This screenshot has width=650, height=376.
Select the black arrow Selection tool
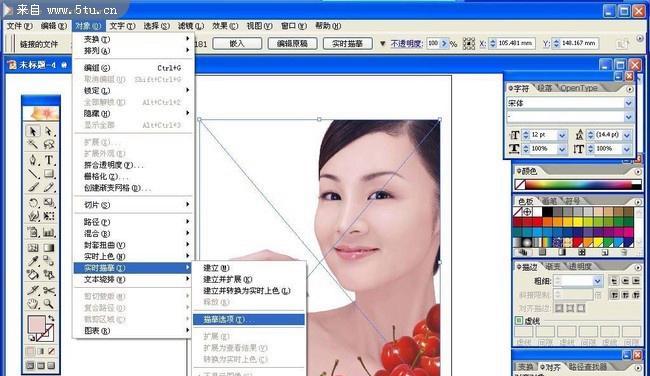click(32, 131)
